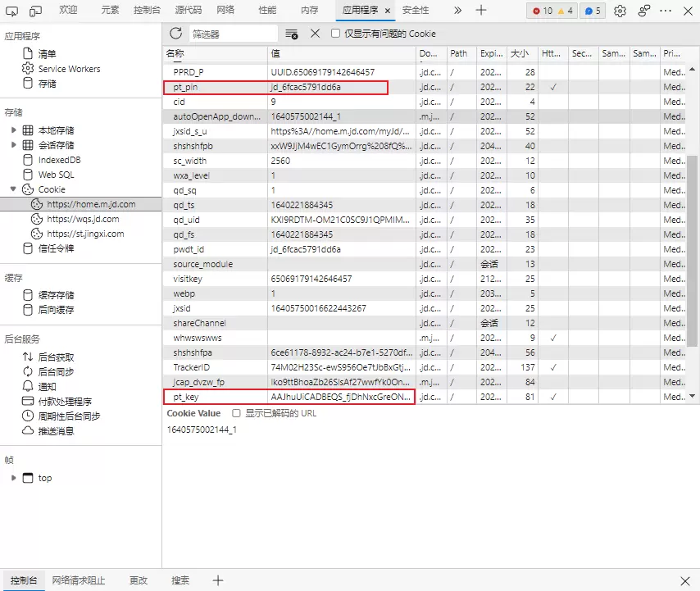This screenshot has width=700, height=591.
Task: Toggle the device emulation icon
Action: (x=36, y=11)
